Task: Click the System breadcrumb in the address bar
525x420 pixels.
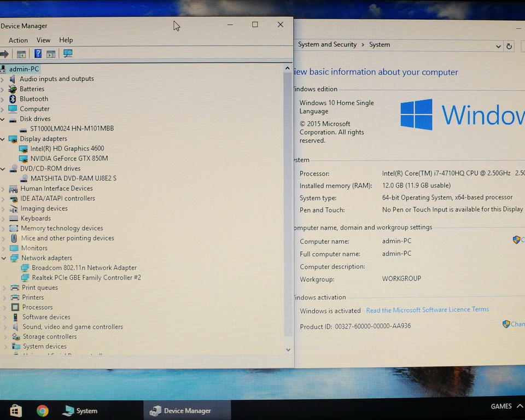Action: 380,44
